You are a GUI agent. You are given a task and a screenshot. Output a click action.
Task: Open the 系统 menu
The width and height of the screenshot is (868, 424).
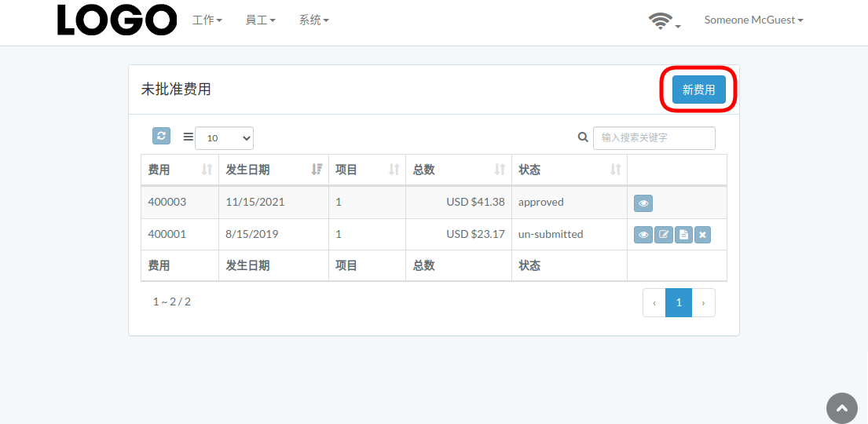pos(314,20)
